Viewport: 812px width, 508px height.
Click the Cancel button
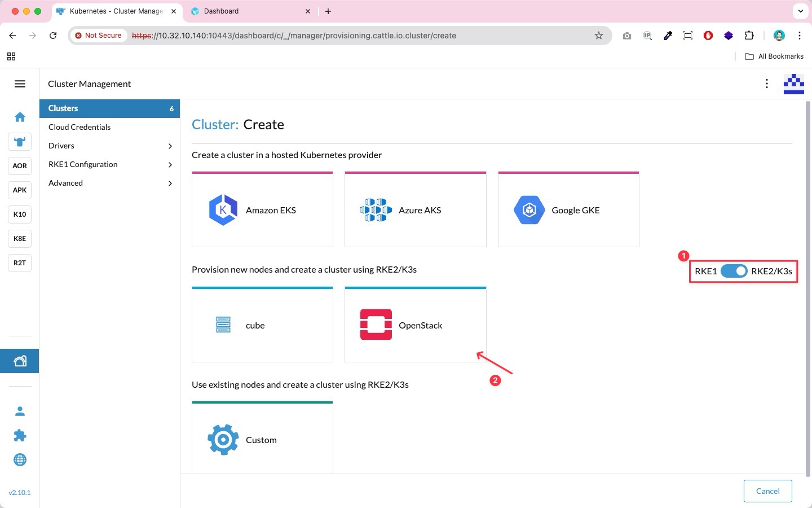pyautogui.click(x=767, y=491)
